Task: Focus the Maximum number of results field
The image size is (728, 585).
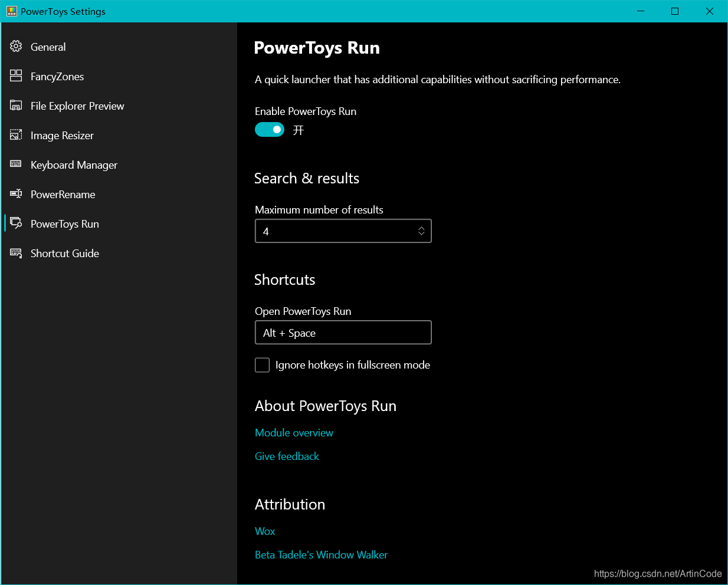Action: (343, 231)
